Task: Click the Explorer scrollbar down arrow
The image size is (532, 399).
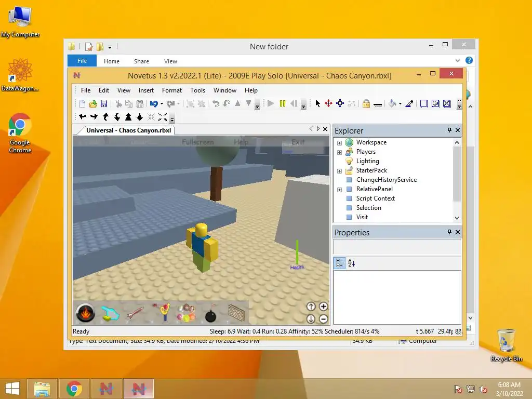Action: 457,218
